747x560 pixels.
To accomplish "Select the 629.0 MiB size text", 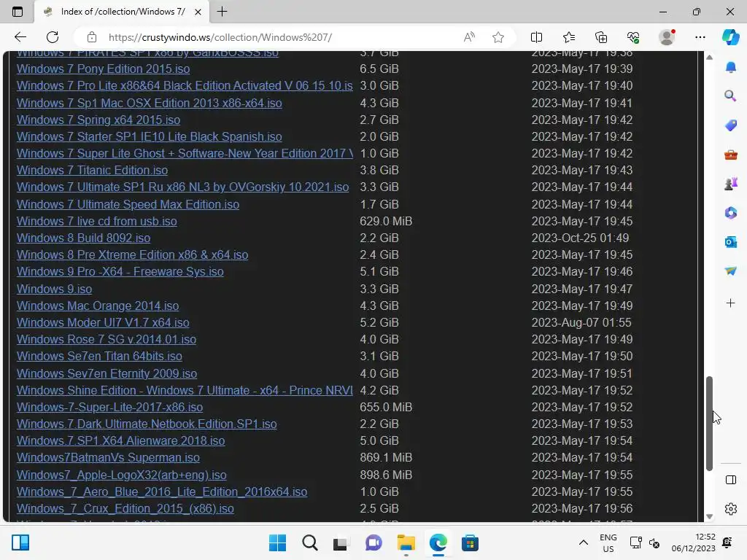I will [x=386, y=222].
